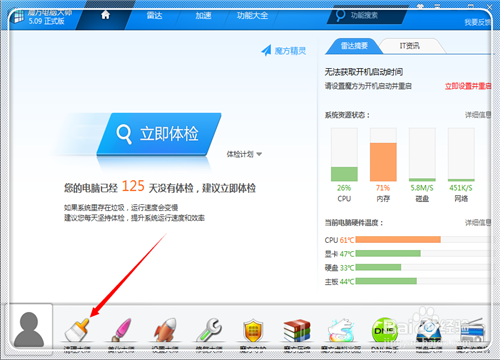Click the magnifier in function search
Viewport: 500px width, 360px height.
coord(340,15)
